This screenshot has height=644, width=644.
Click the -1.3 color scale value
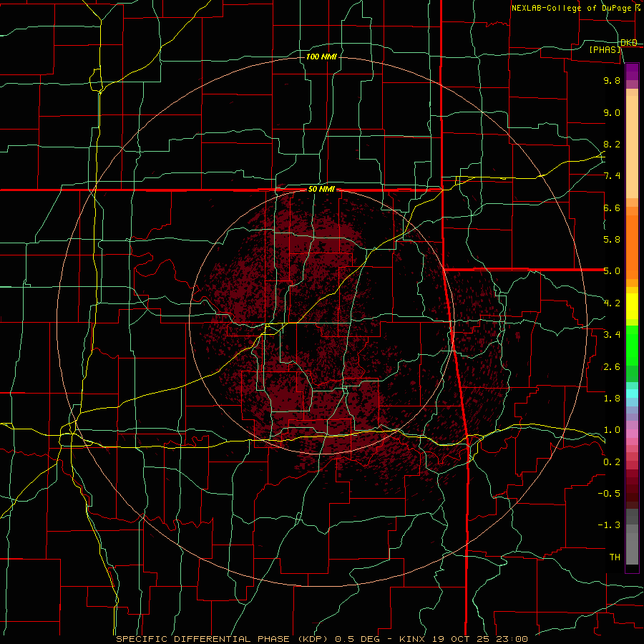(x=609, y=525)
